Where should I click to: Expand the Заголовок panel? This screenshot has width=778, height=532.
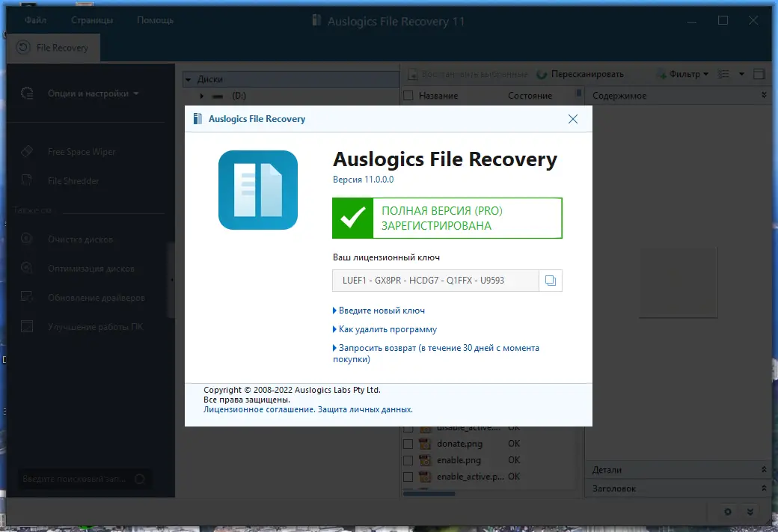[764, 489]
